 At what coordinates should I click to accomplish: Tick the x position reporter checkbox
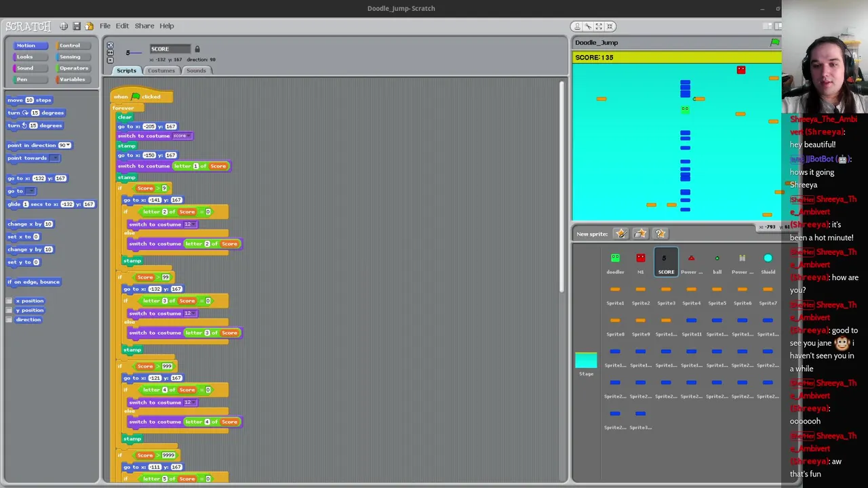[9, 301]
